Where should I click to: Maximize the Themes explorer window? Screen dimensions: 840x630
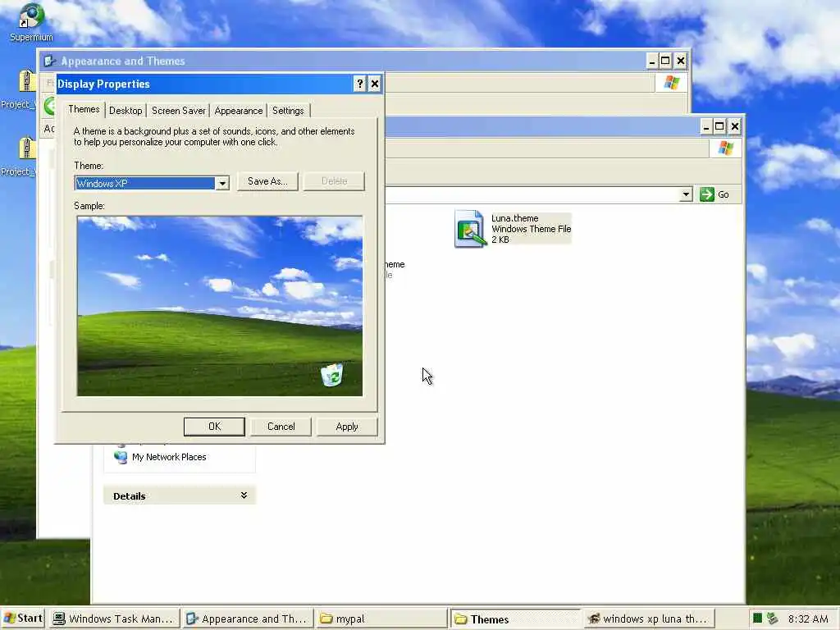click(x=719, y=126)
